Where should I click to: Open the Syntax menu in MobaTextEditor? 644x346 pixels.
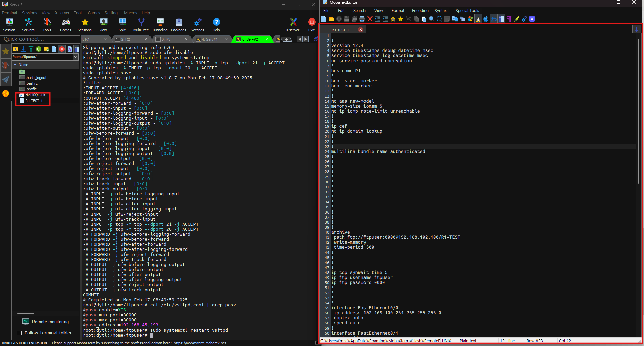pyautogui.click(x=440, y=11)
